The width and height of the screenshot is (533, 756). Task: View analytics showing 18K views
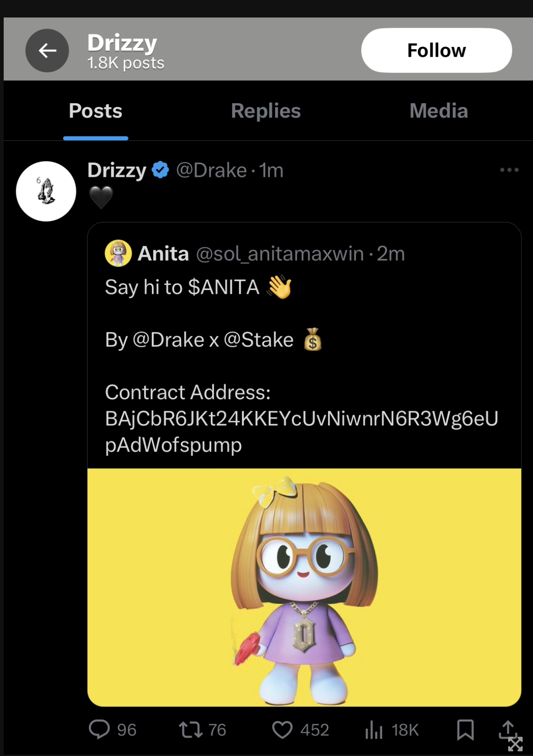375,730
